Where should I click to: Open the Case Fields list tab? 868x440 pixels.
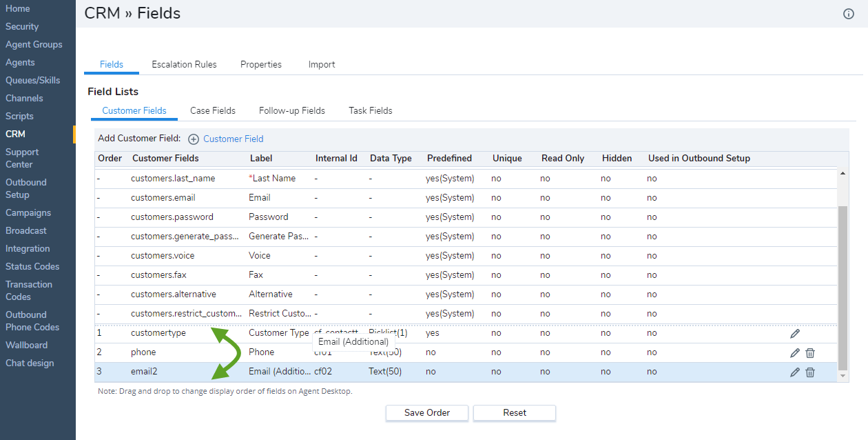tap(213, 110)
